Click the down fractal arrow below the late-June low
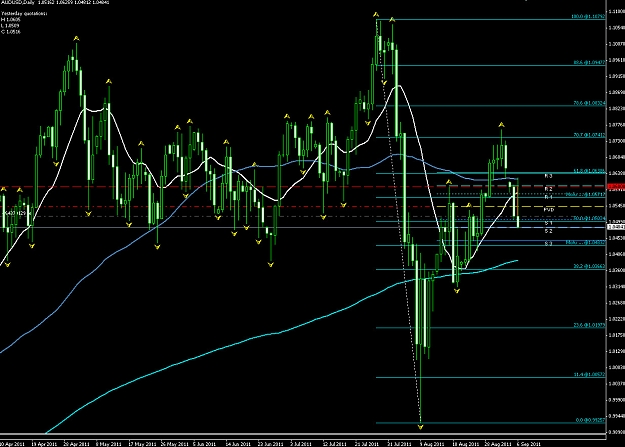This screenshot has width=625, height=447. pyautogui.click(x=271, y=264)
